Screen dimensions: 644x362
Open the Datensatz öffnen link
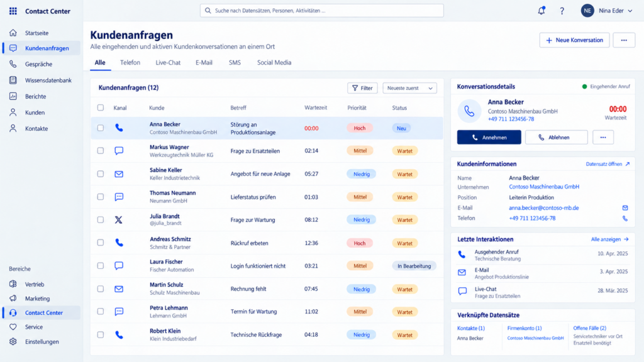pyautogui.click(x=608, y=164)
